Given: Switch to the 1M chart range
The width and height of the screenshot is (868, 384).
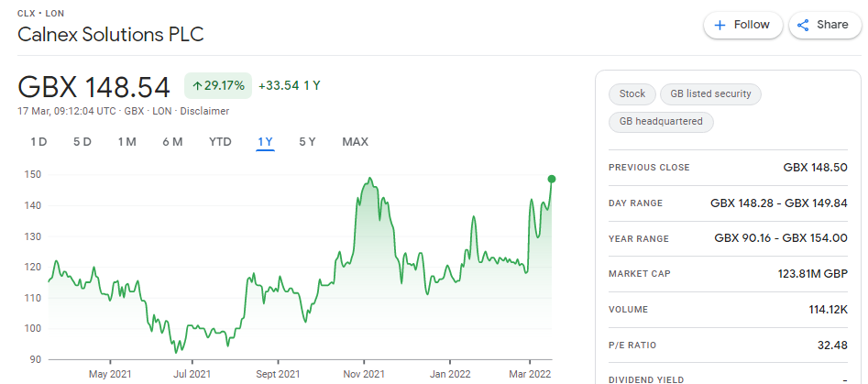Looking at the screenshot, I should coord(126,142).
